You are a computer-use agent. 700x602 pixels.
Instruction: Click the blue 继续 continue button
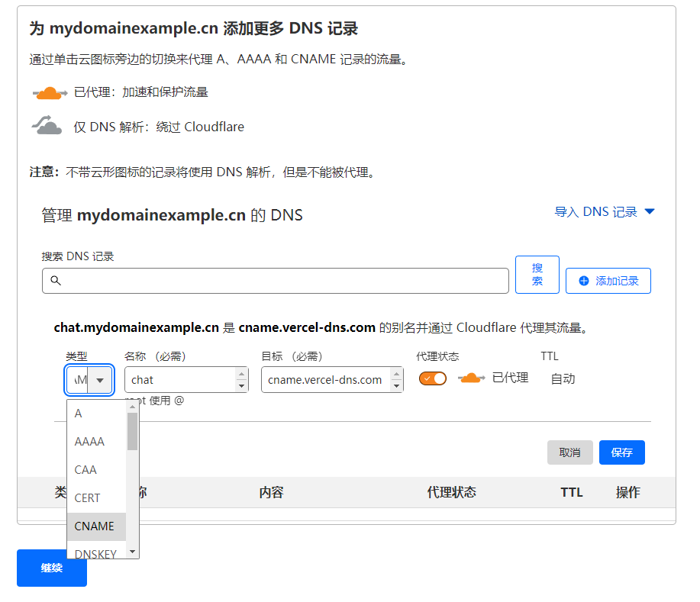[x=52, y=568]
